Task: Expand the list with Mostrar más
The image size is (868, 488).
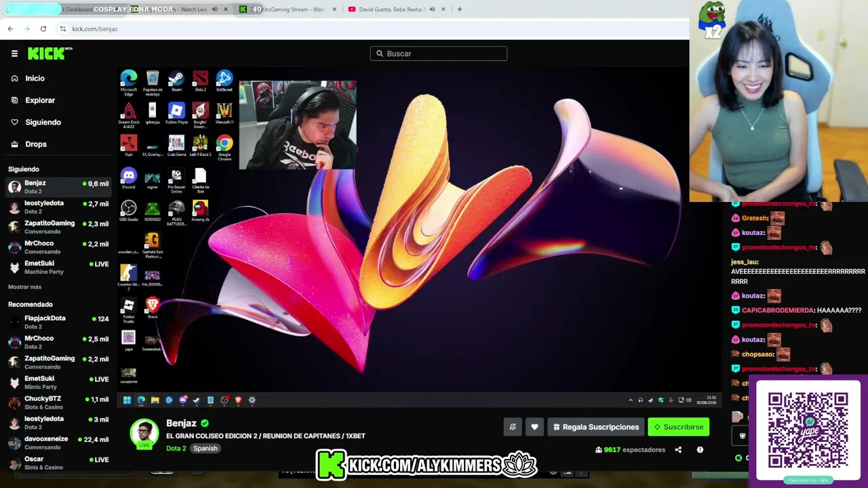Action: click(25, 287)
